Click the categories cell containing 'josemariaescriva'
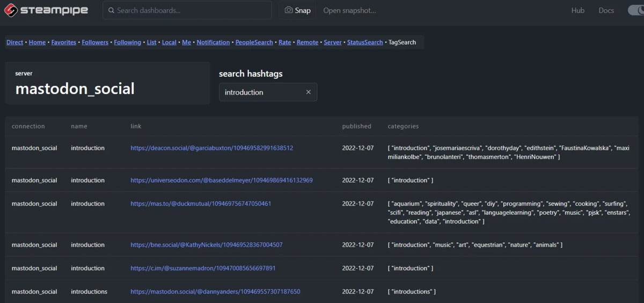The width and height of the screenshot is (644, 303). click(508, 152)
